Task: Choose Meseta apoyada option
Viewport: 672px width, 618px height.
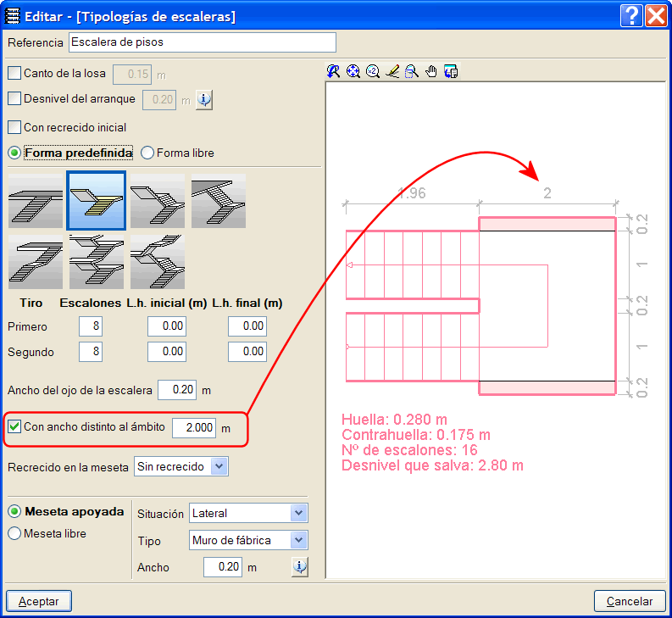Action: pos(14,511)
